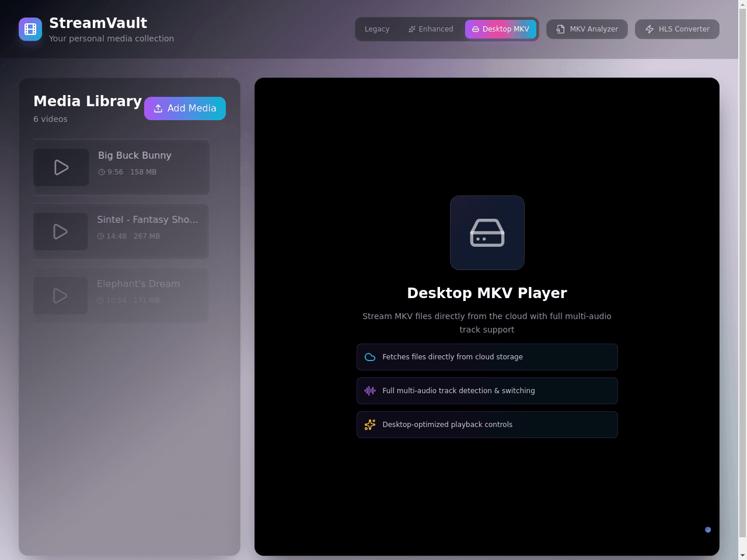The height and width of the screenshot is (560, 747).
Task: Select the Elephant's Dream title
Action: point(138,283)
